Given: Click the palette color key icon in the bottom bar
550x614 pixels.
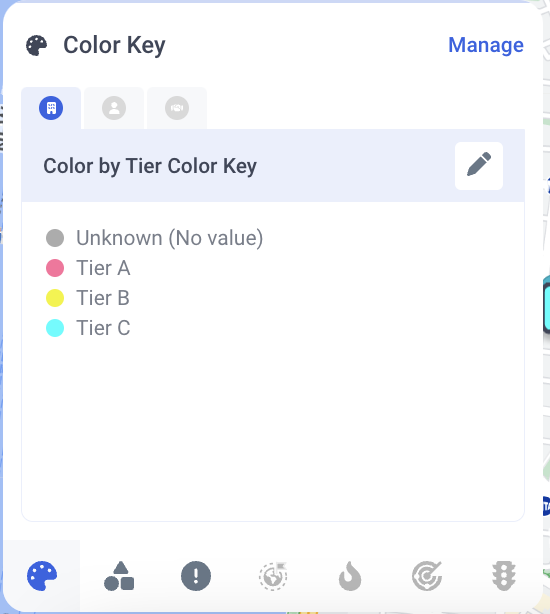Looking at the screenshot, I should pyautogui.click(x=42, y=576).
